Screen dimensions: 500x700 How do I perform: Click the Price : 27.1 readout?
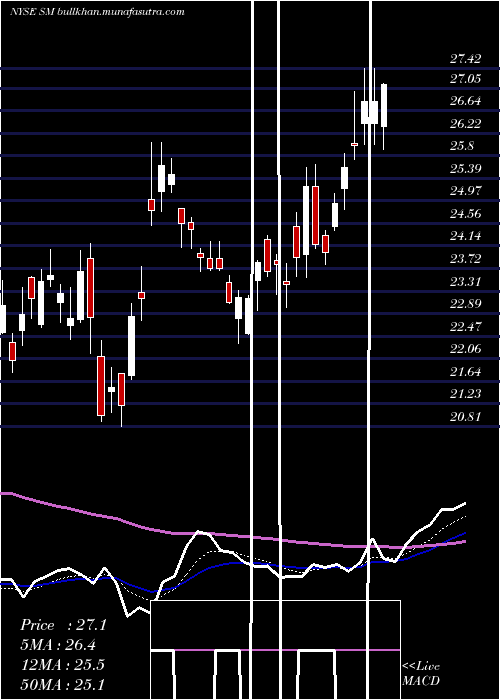click(63, 625)
